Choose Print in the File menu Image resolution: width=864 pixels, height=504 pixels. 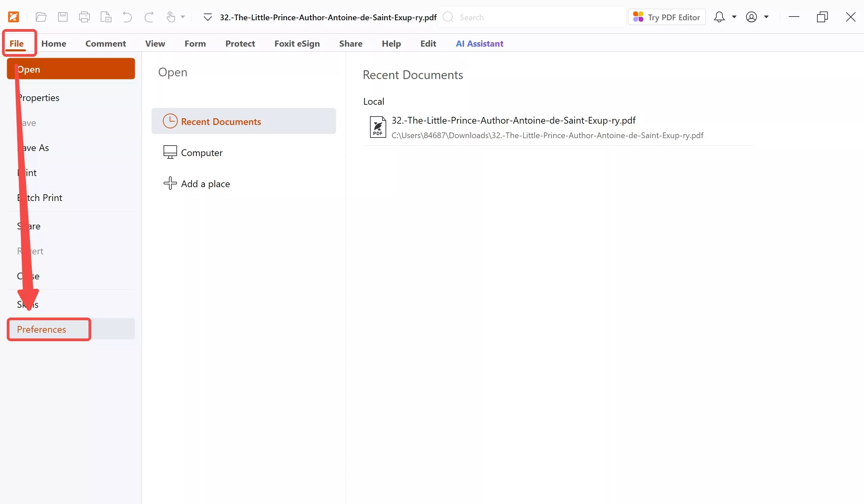pos(71,173)
